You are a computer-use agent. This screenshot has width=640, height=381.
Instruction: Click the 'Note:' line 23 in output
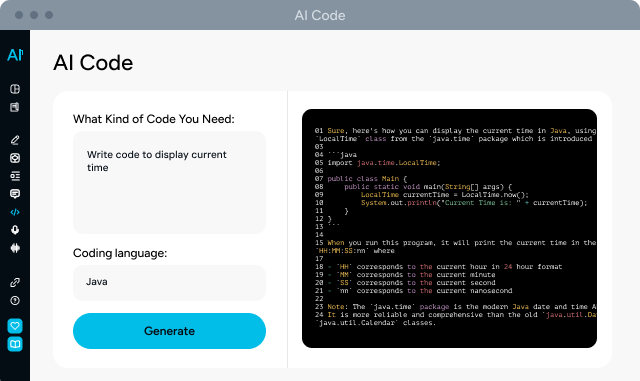click(x=456, y=307)
